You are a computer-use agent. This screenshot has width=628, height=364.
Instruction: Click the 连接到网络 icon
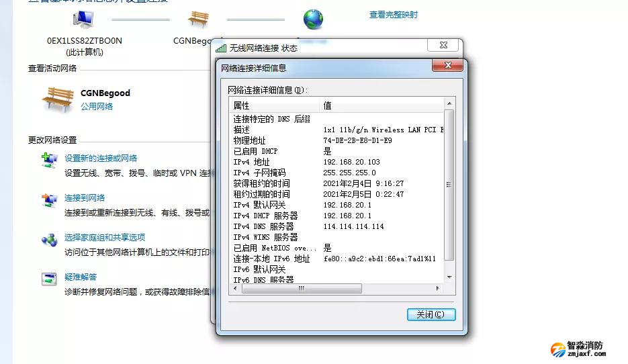(50, 199)
